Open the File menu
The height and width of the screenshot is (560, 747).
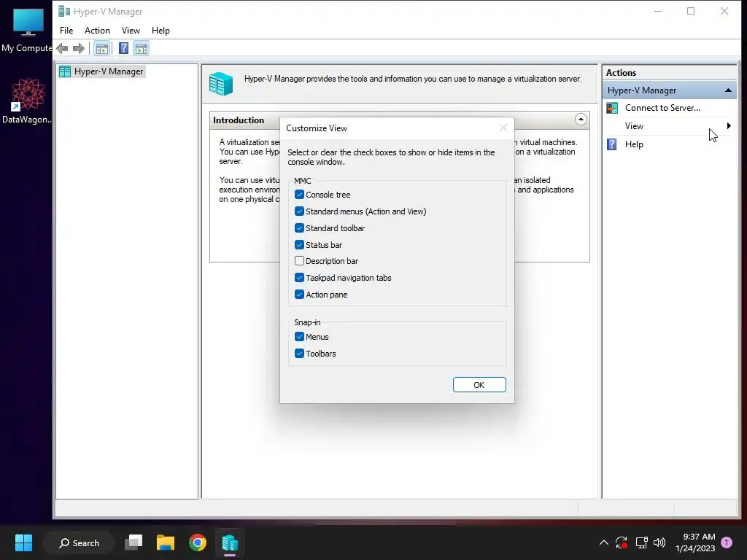click(x=66, y=31)
